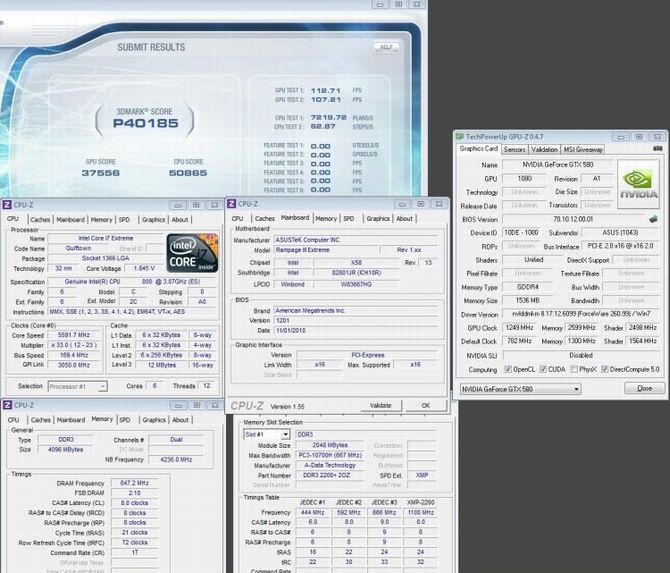Click the GPU-Z title bar app icon
The height and width of the screenshot is (573, 670).
point(460,137)
